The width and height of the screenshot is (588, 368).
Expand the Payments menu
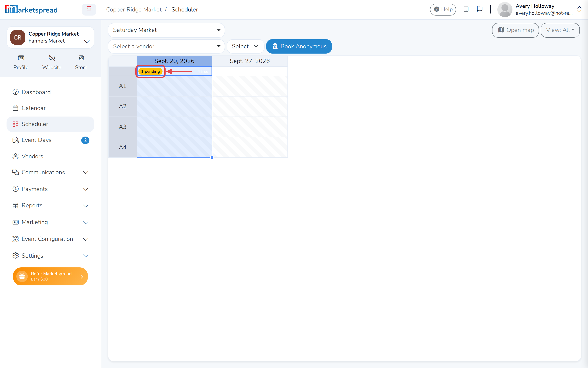50,189
